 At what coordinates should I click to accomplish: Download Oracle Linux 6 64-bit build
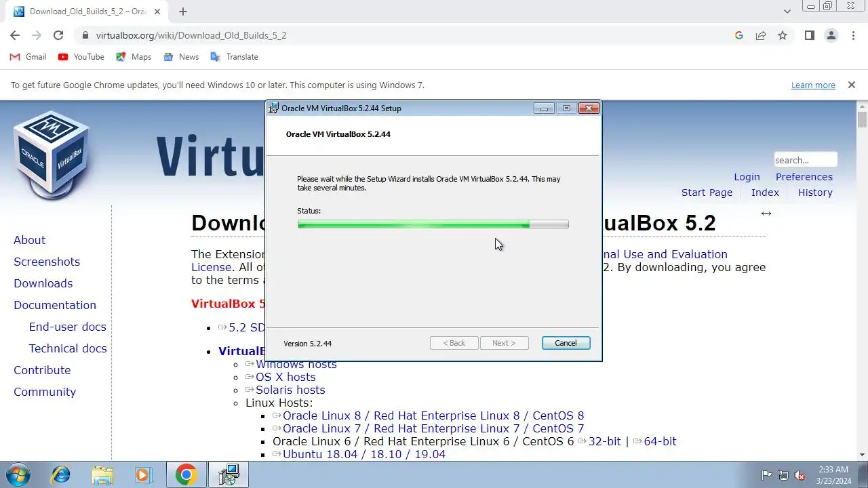click(x=660, y=441)
